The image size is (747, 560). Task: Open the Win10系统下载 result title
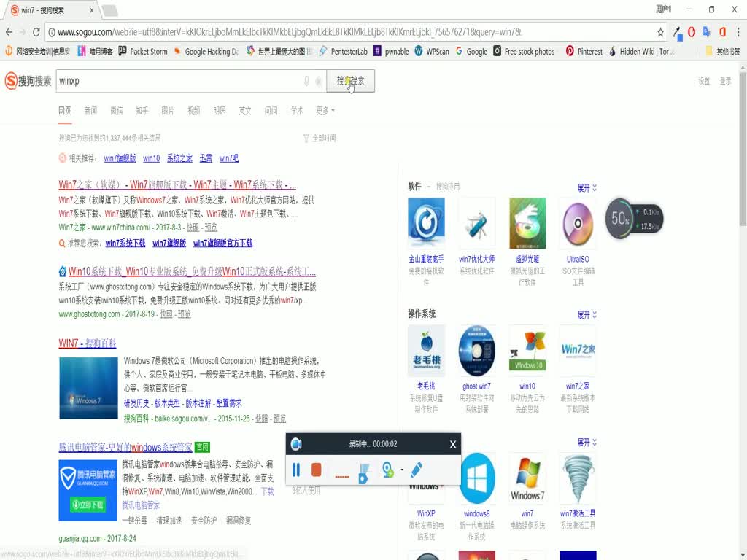click(x=192, y=271)
